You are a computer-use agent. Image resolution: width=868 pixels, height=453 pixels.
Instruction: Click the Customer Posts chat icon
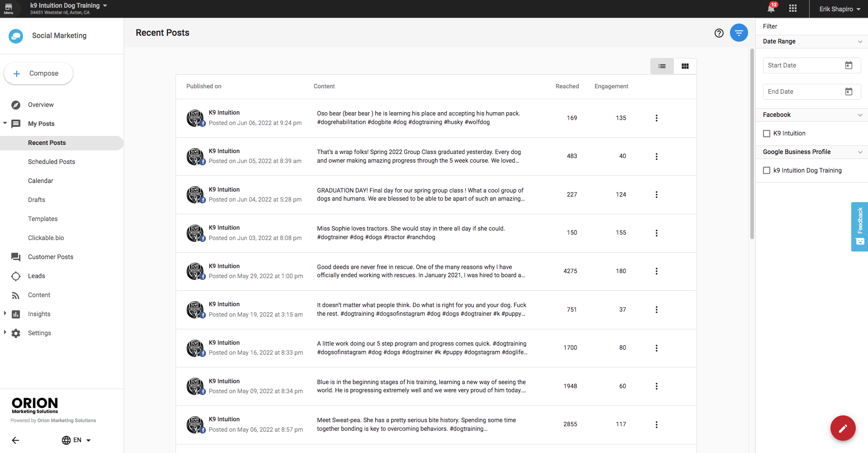pos(16,257)
